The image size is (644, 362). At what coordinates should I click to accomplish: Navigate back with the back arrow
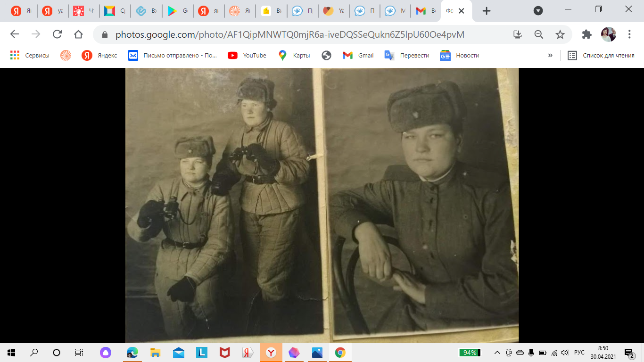tap(15, 34)
